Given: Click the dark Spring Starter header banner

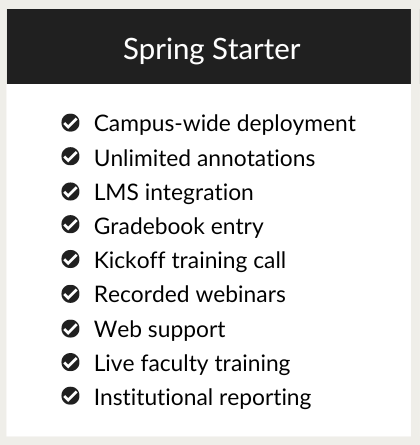Looking at the screenshot, I should pyautogui.click(x=209, y=46).
